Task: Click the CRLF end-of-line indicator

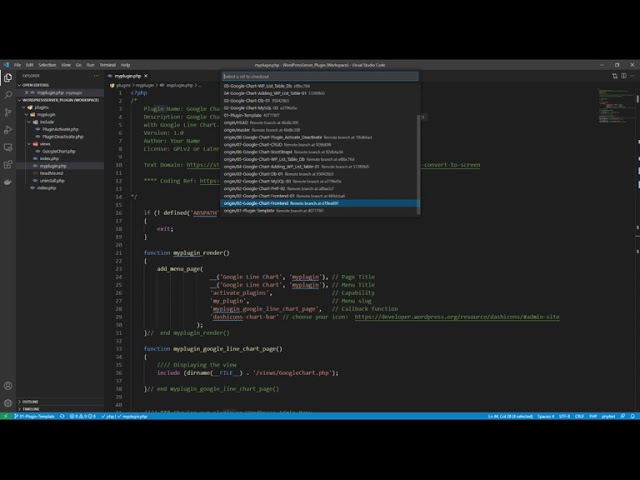Action: 579,416
